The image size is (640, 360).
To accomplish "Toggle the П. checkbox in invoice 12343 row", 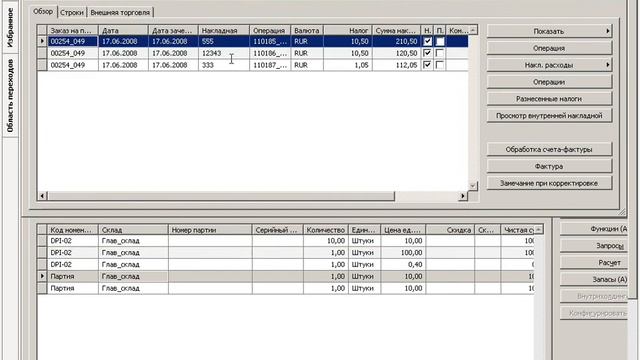I will click(440, 53).
